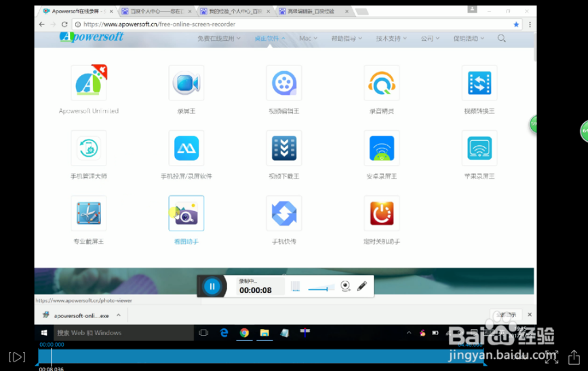Expand the 促销活动 menu
588x371 pixels.
pos(469,38)
